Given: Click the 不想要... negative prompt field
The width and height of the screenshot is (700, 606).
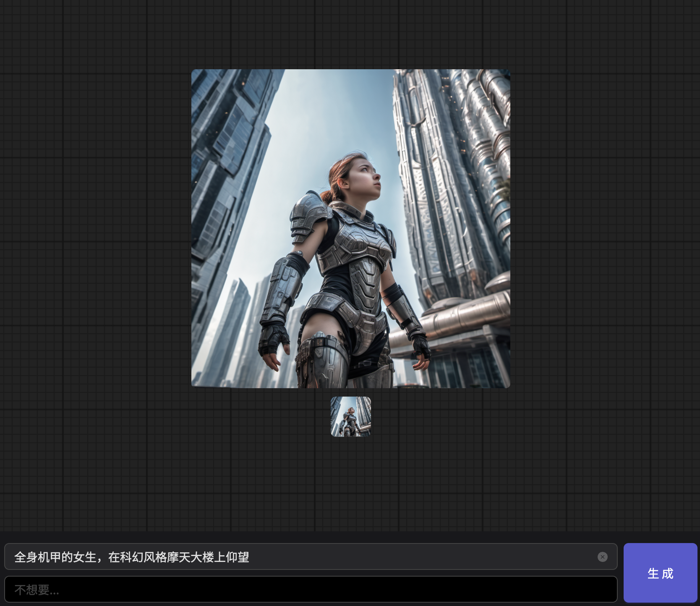Looking at the screenshot, I should pos(311,589).
